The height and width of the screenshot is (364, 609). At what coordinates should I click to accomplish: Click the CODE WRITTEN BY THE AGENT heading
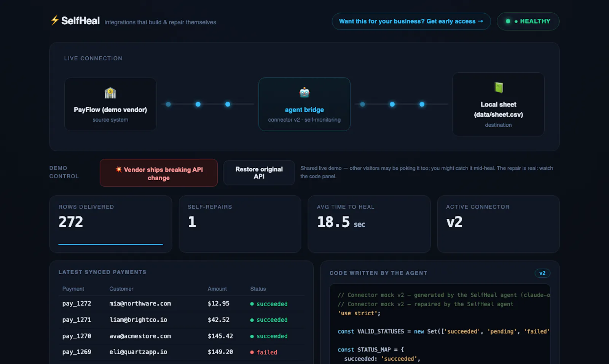click(378, 273)
